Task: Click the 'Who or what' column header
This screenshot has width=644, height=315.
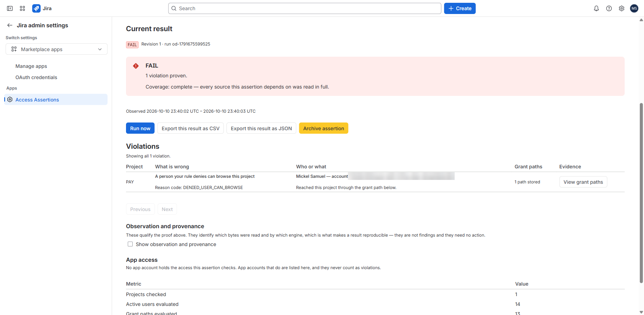Action: pos(311,167)
